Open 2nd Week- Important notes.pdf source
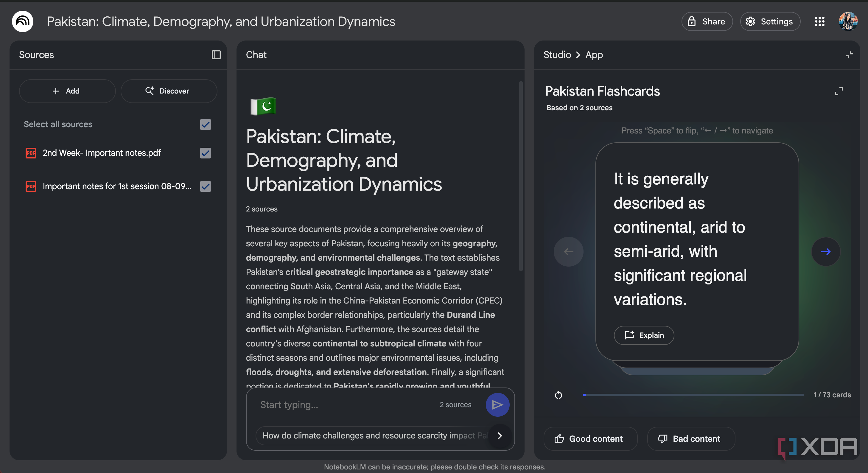 click(102, 153)
